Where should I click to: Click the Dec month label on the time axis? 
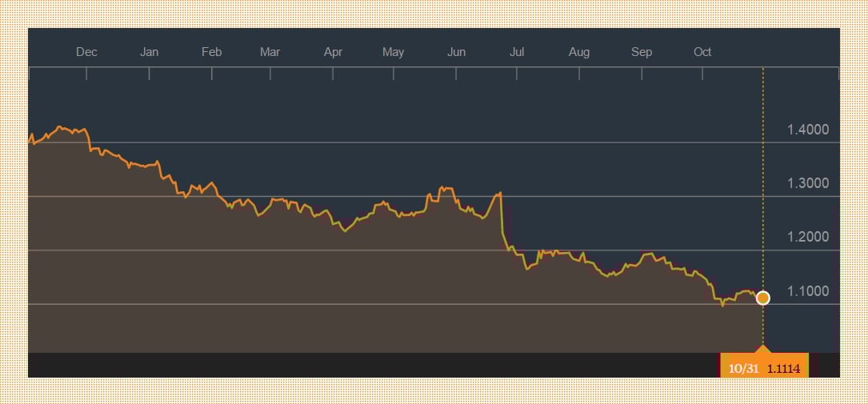pos(86,52)
